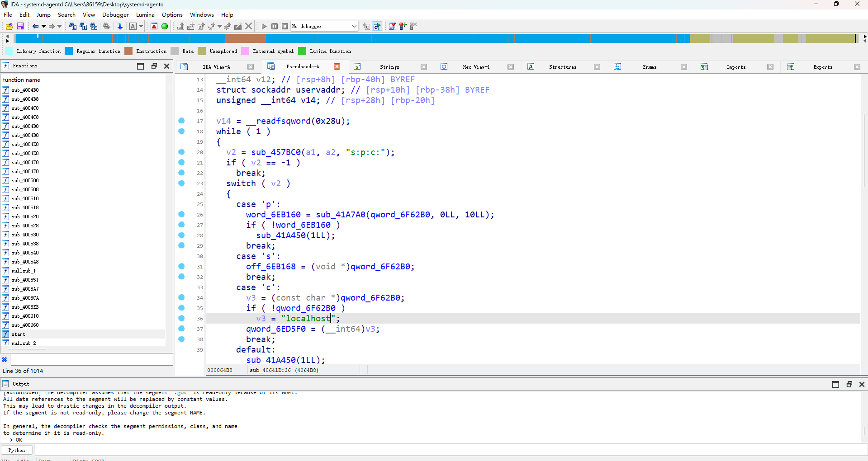Open the forward-history dropdown arrow
The height and width of the screenshot is (461, 868).
point(59,26)
